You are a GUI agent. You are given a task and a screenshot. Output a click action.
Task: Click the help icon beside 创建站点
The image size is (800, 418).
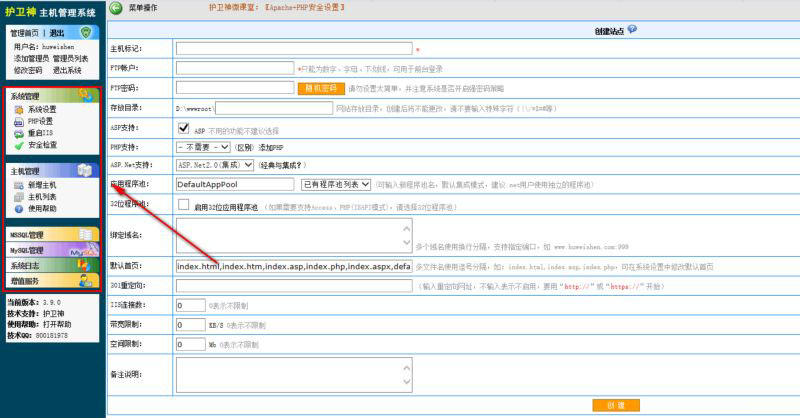(x=632, y=30)
